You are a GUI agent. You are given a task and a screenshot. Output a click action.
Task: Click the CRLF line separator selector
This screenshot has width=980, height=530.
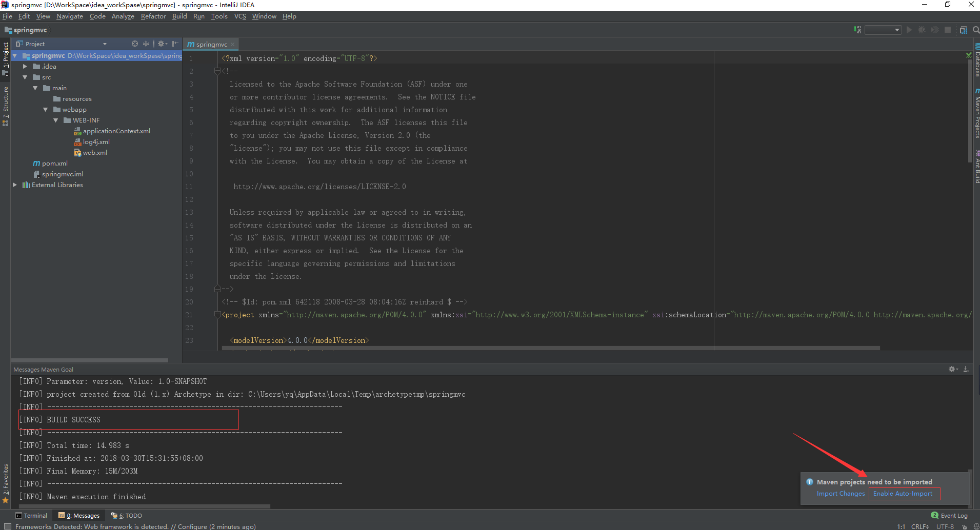point(919,526)
